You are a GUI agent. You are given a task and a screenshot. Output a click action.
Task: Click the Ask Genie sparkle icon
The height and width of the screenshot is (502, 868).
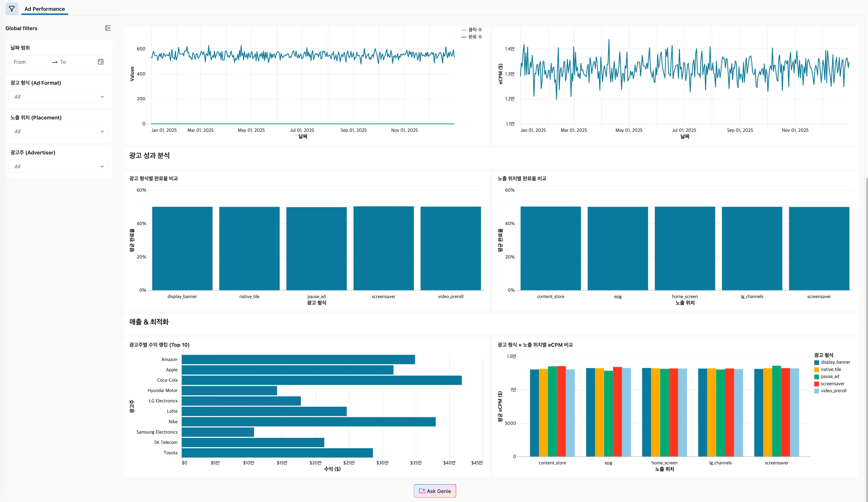pos(422,491)
